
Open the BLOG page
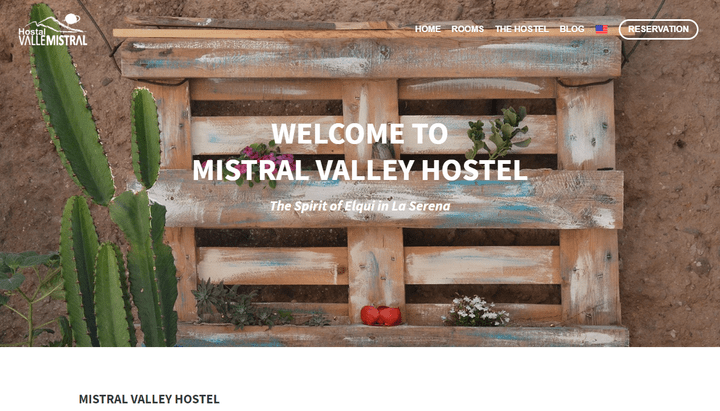572,29
